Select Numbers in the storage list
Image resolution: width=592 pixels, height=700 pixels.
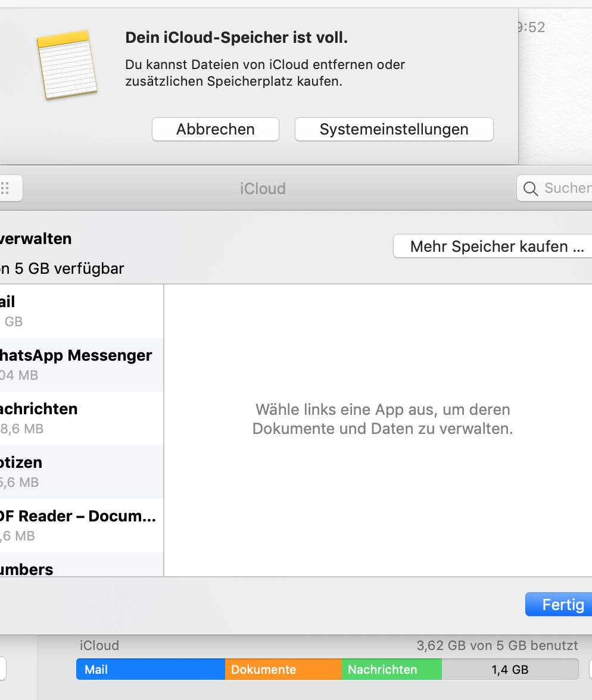click(82, 564)
